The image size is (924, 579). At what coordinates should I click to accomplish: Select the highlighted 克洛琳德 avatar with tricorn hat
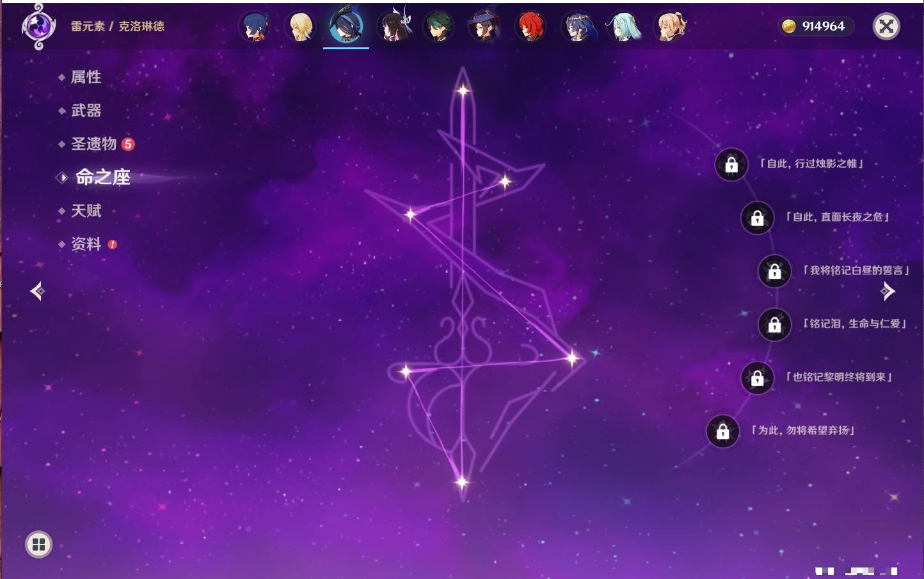pos(346,26)
